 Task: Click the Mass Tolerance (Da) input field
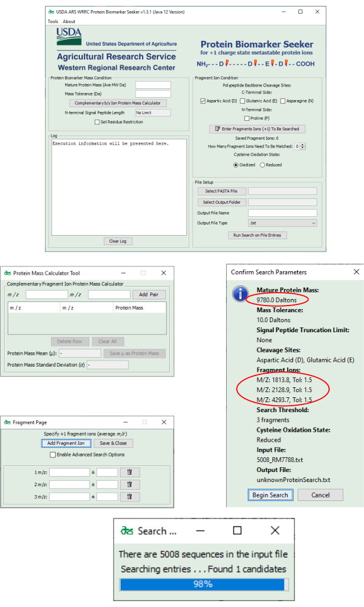(153, 94)
